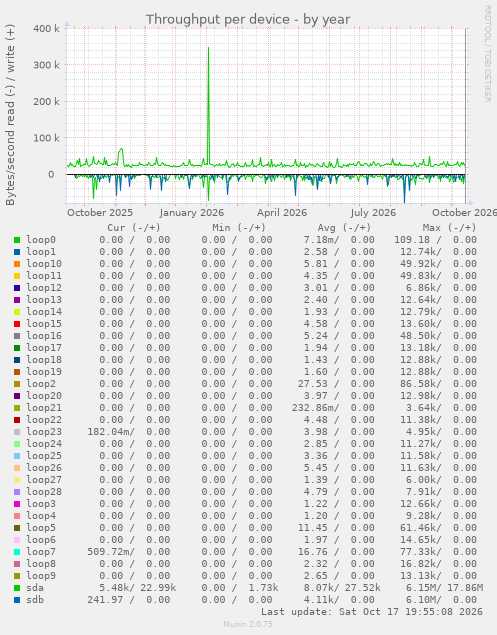Viewport: 497px width, 635px height.
Task: Click the 'Bytes/second read (-) / write (+)' axis title
Action: (x=10, y=115)
